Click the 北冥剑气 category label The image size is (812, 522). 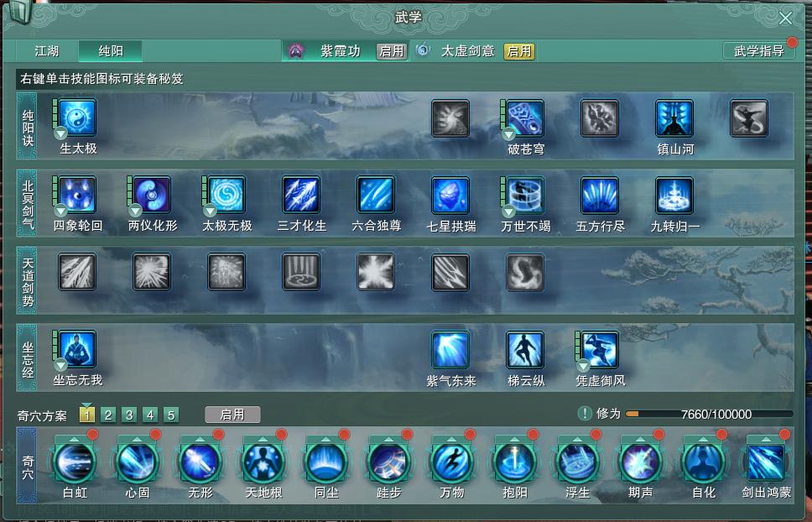click(x=28, y=203)
